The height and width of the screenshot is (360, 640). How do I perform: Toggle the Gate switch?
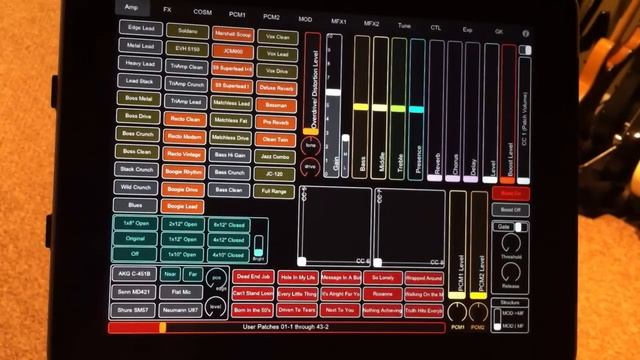coord(521,227)
